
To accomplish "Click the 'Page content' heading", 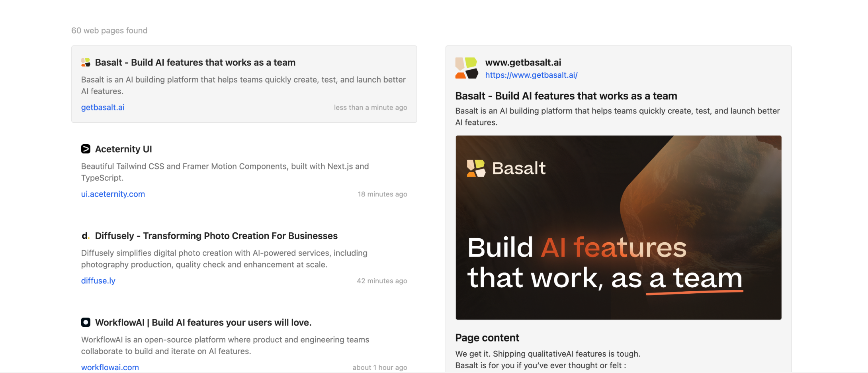I will pos(487,338).
